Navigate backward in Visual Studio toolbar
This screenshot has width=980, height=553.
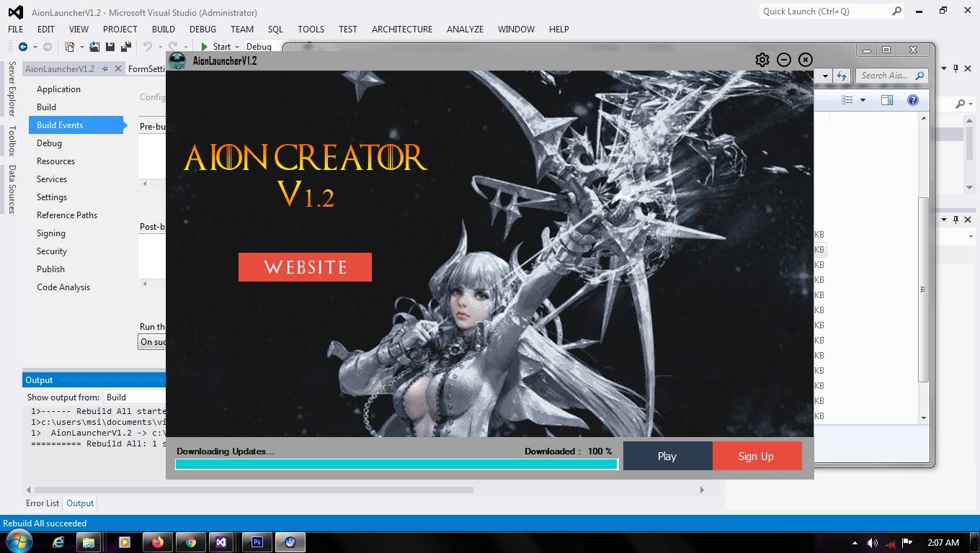pyautogui.click(x=23, y=47)
